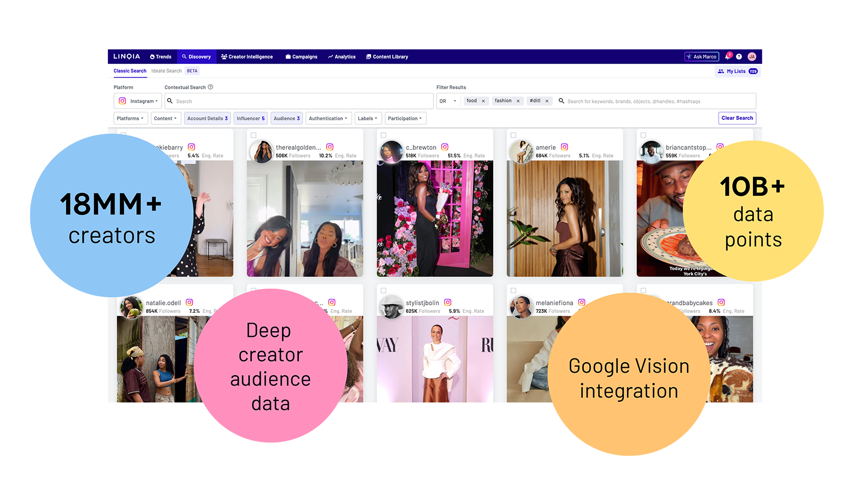
Task: Select the briancantstop card checkbox
Action: 643,135
